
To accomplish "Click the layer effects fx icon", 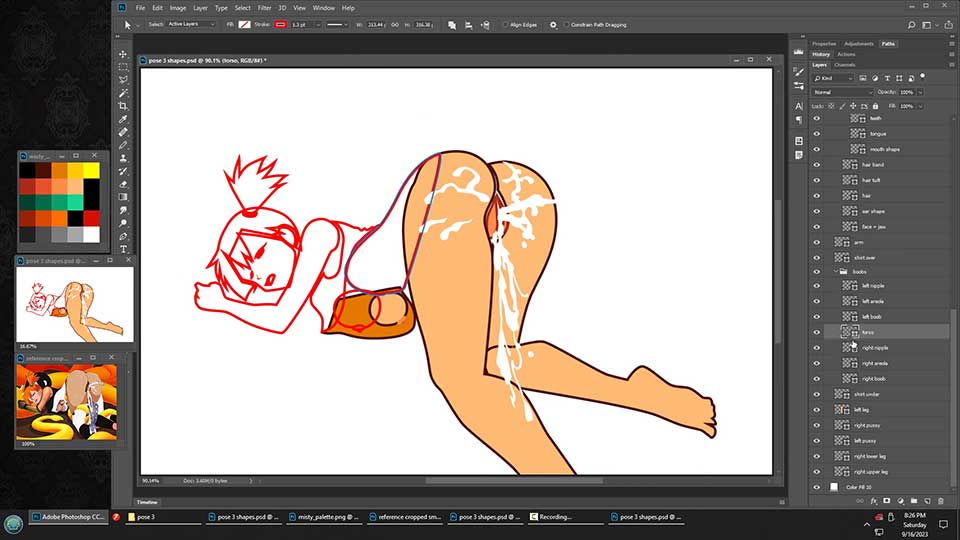I will point(873,500).
